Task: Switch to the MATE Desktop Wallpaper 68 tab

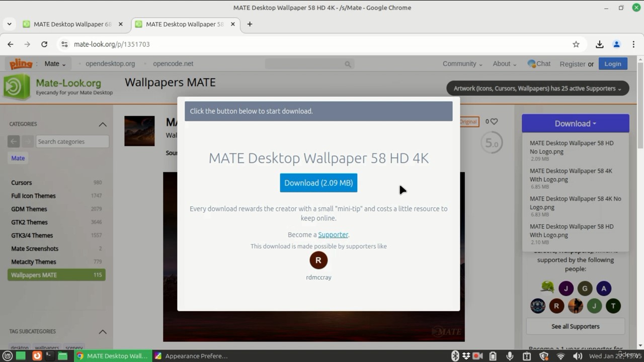Action: [x=72, y=24]
